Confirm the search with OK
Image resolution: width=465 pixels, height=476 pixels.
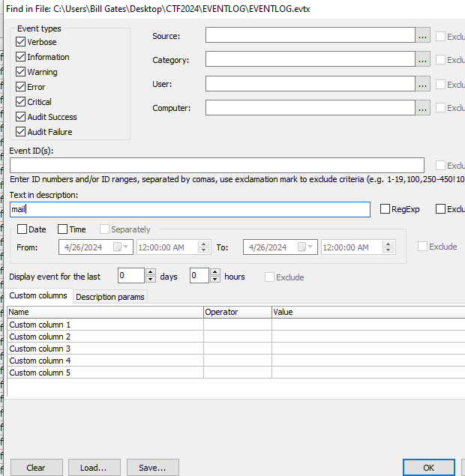click(428, 468)
